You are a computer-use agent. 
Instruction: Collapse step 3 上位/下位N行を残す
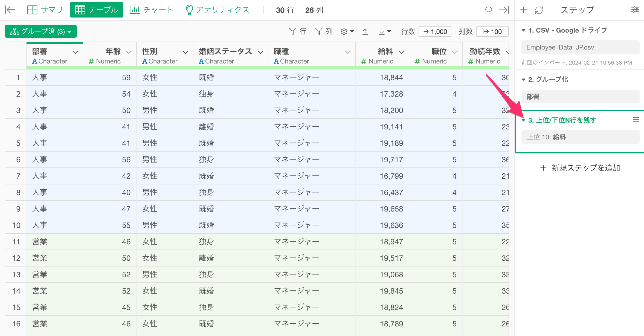(x=523, y=120)
